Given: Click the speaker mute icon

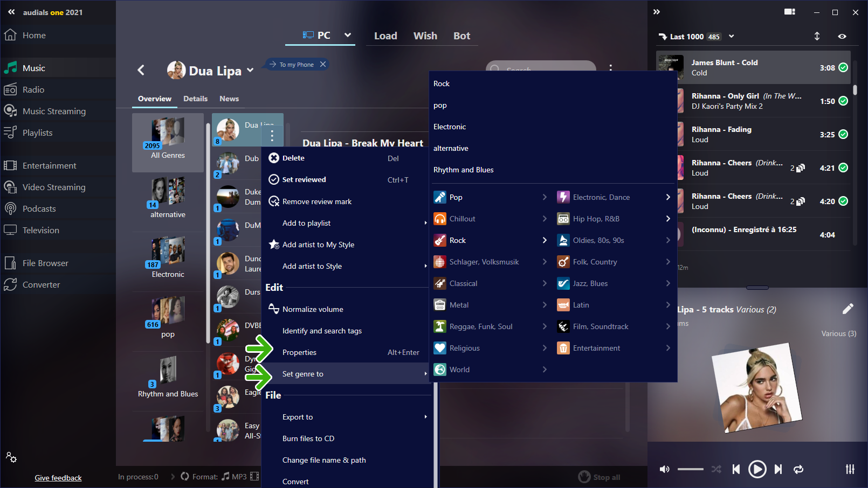Looking at the screenshot, I should (x=665, y=469).
